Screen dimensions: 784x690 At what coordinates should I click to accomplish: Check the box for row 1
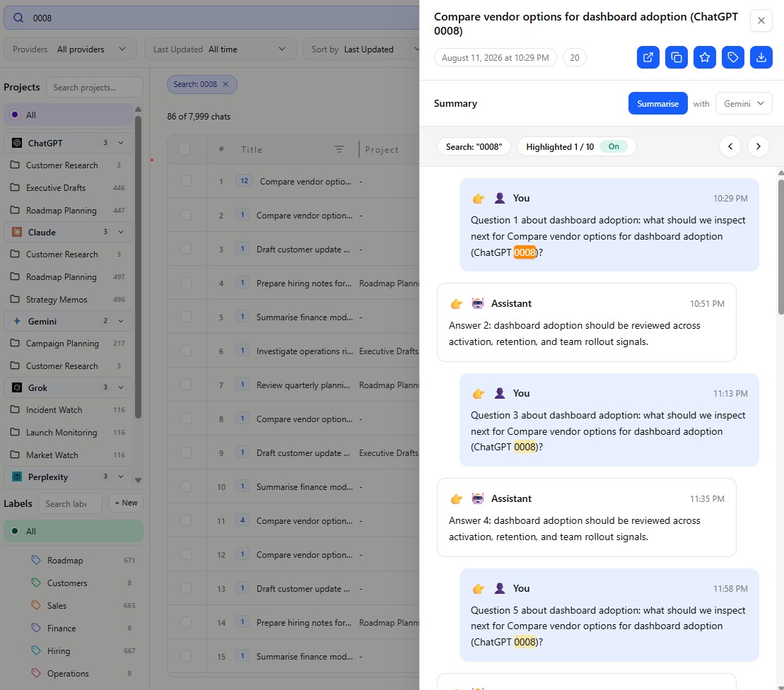pos(186,181)
